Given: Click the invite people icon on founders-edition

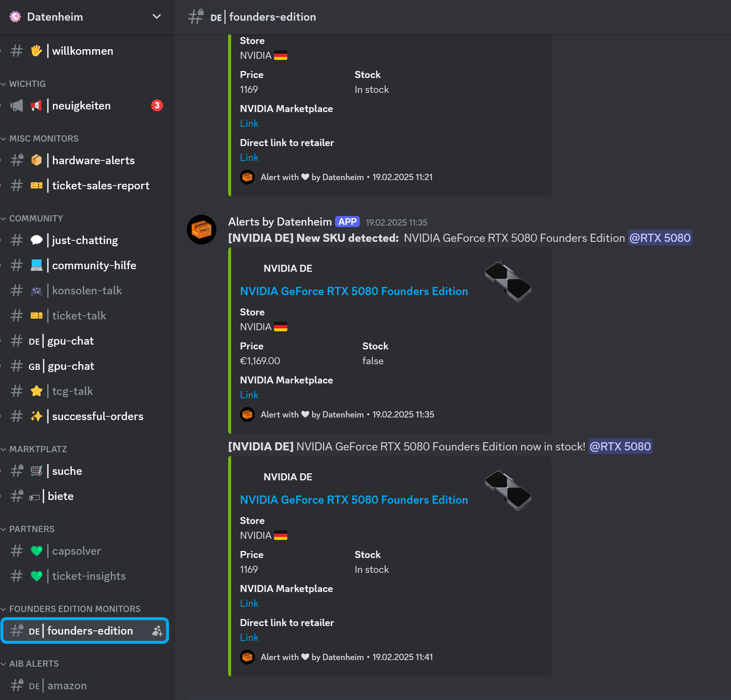Looking at the screenshot, I should click(x=157, y=631).
